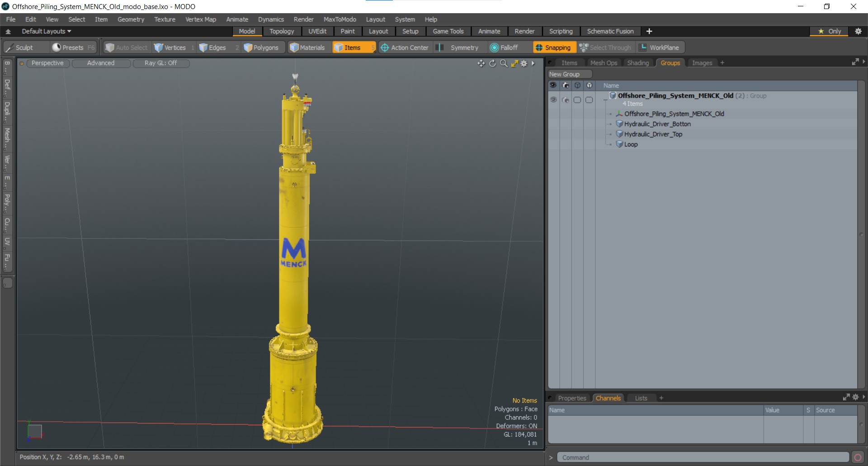The width and height of the screenshot is (868, 466).
Task: Select the Offshore_Piling_System_MENCK_Old locator item
Action: pos(674,114)
